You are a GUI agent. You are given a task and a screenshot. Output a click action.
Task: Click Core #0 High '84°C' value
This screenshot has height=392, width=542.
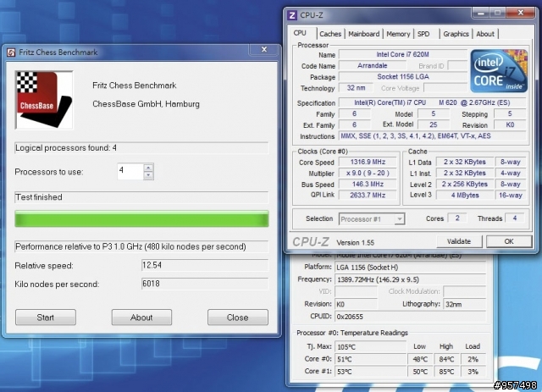tap(446, 359)
